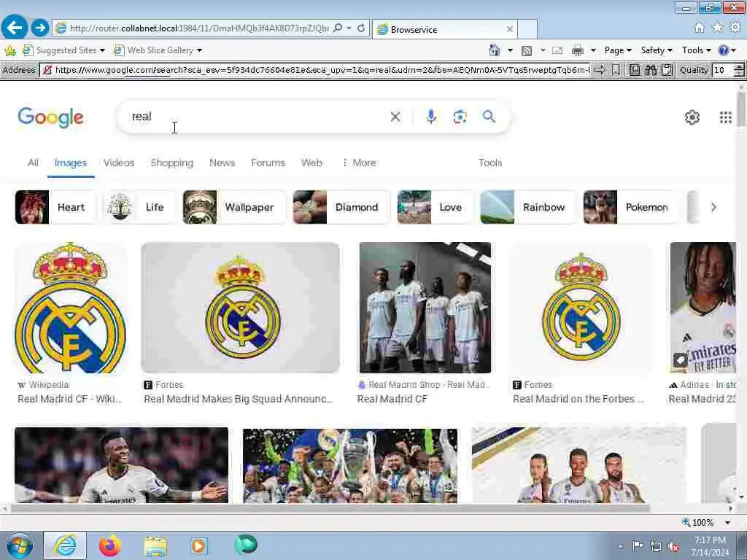Open the new tab button beside Browservice
Image resolution: width=747 pixels, height=560 pixels.
click(x=528, y=29)
